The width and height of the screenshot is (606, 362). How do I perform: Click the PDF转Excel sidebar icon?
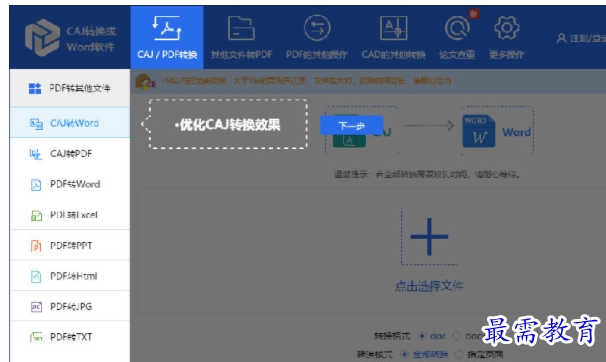tap(36, 216)
